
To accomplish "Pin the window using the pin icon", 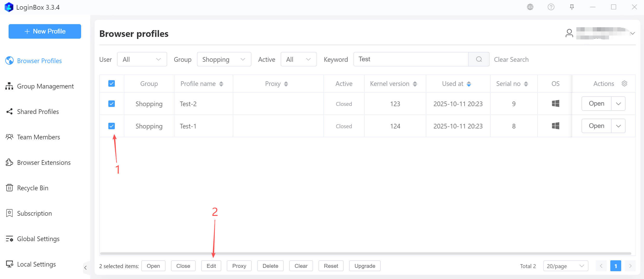I will (x=572, y=7).
